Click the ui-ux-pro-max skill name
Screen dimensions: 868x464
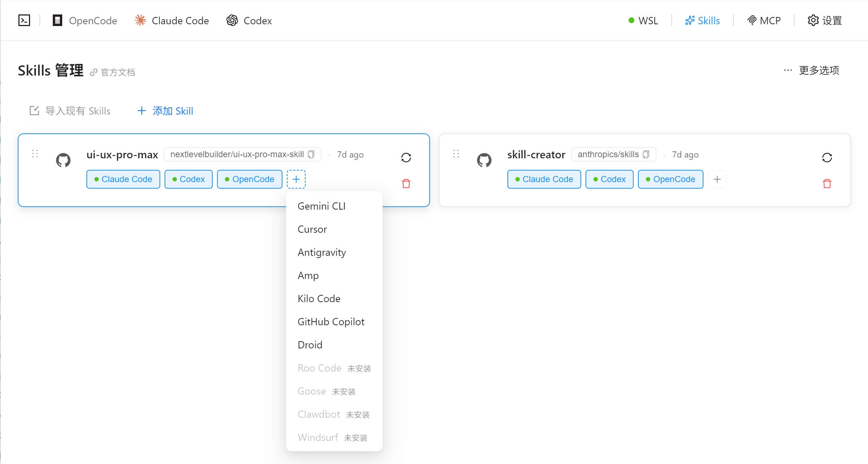122,155
